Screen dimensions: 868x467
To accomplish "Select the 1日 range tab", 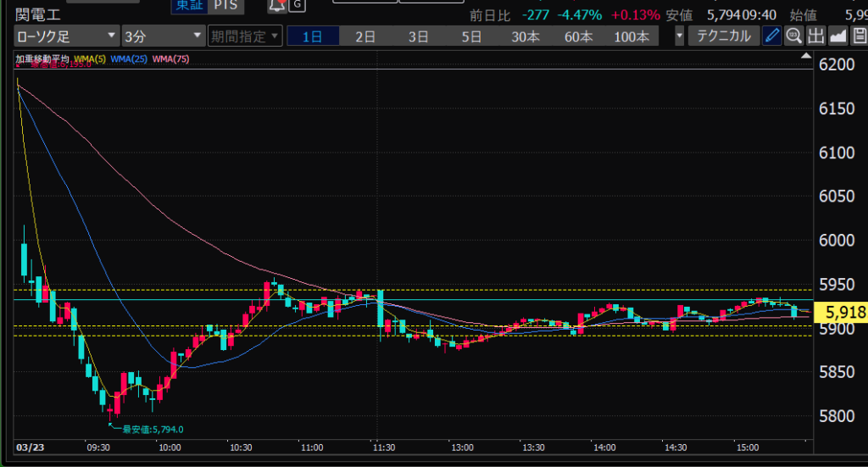I will (x=312, y=36).
